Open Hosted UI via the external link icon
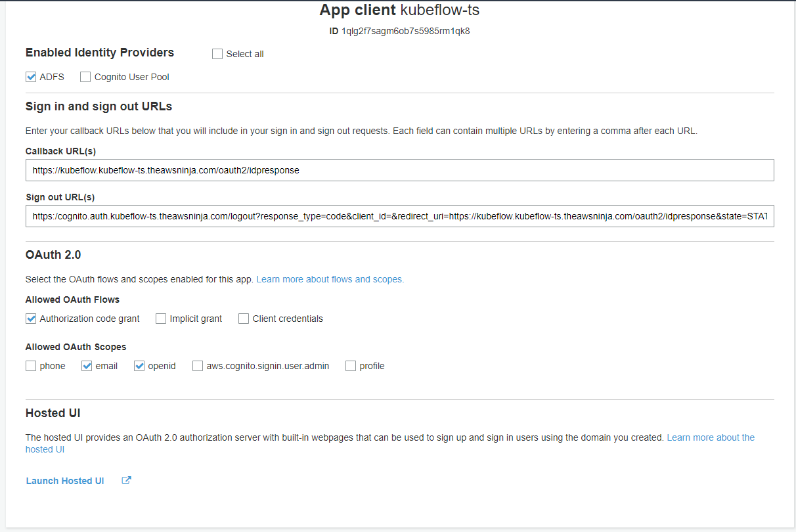Viewport: 796px width, 532px height. pos(125,480)
